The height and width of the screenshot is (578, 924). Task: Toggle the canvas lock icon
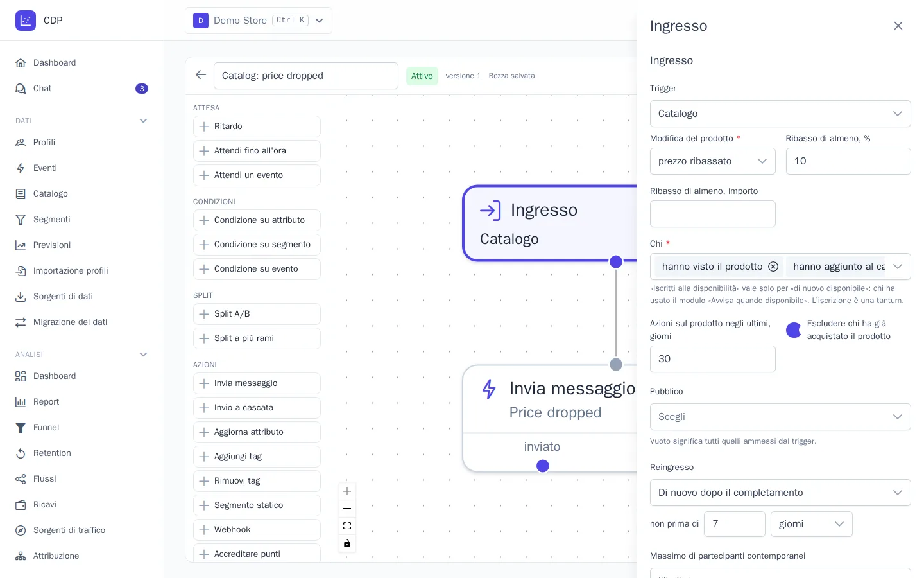point(347,544)
